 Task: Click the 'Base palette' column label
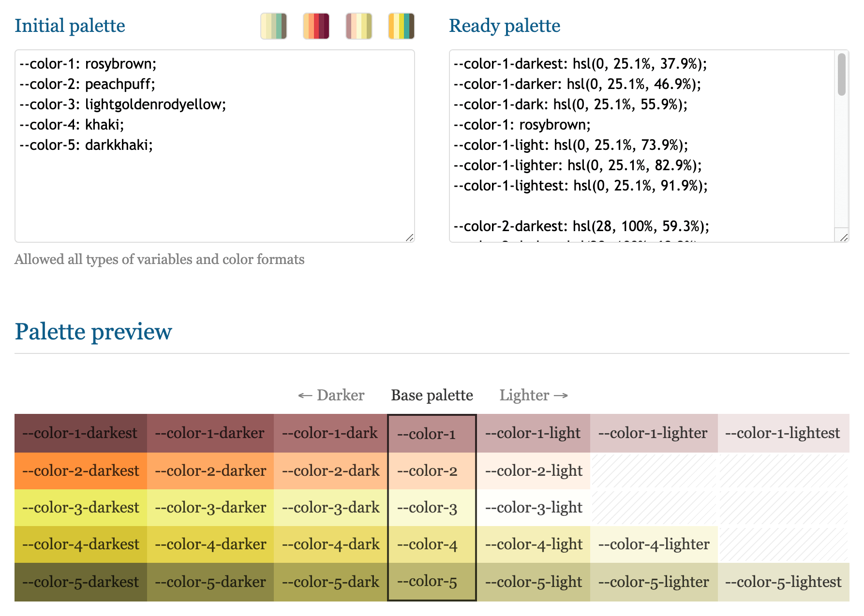432,395
